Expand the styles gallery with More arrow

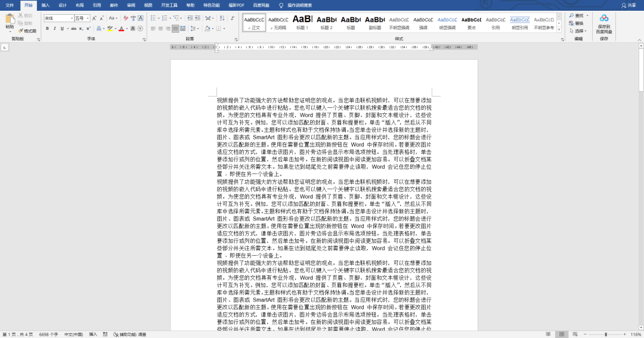(559, 29)
